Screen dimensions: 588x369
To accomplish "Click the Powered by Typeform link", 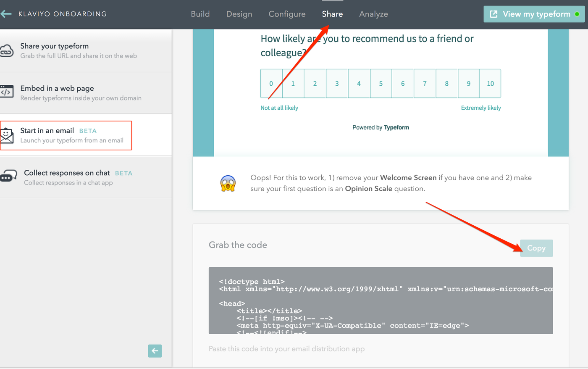I will coord(381,127).
